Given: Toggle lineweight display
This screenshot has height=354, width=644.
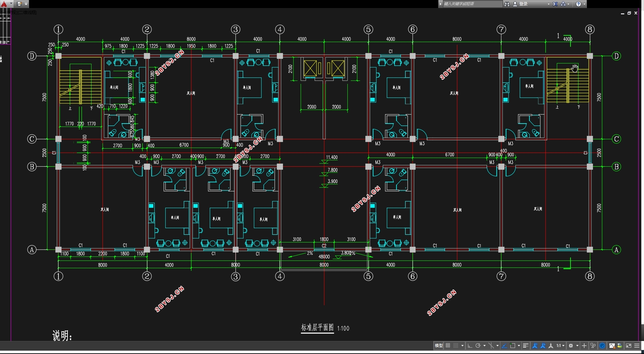Looking at the screenshot, I should point(526,346).
